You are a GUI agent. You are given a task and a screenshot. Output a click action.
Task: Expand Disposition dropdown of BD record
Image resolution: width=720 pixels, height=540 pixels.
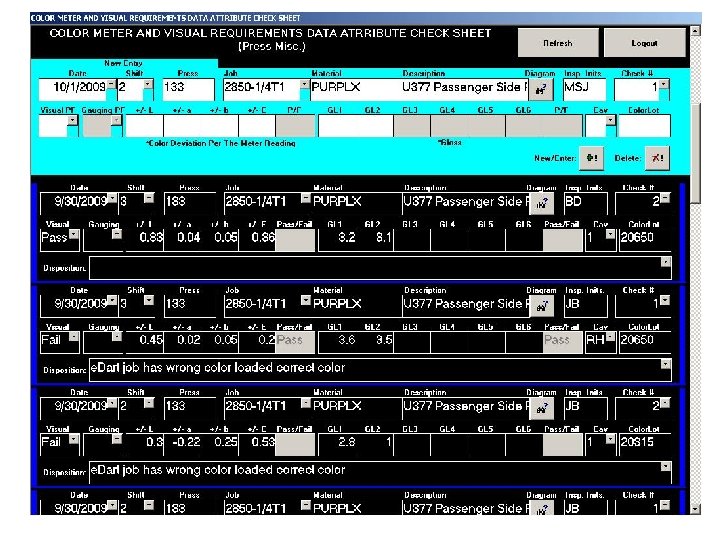point(665,262)
